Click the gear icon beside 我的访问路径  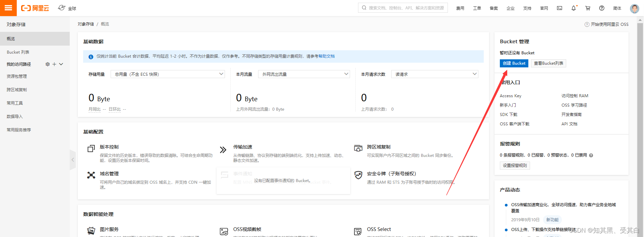pyautogui.click(x=48, y=64)
